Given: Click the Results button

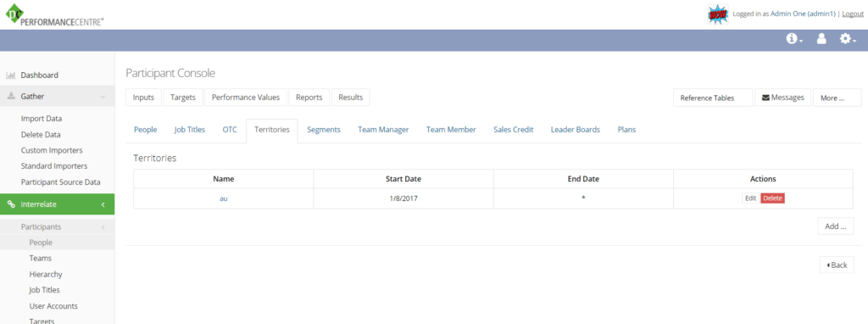Looking at the screenshot, I should [350, 98].
